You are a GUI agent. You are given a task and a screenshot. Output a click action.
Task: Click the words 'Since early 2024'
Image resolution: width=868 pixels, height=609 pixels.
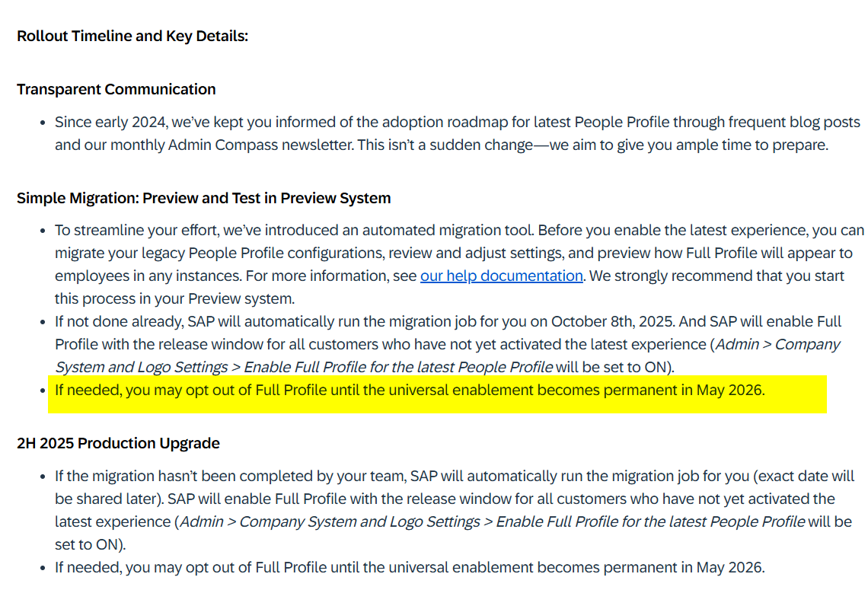[110, 122]
